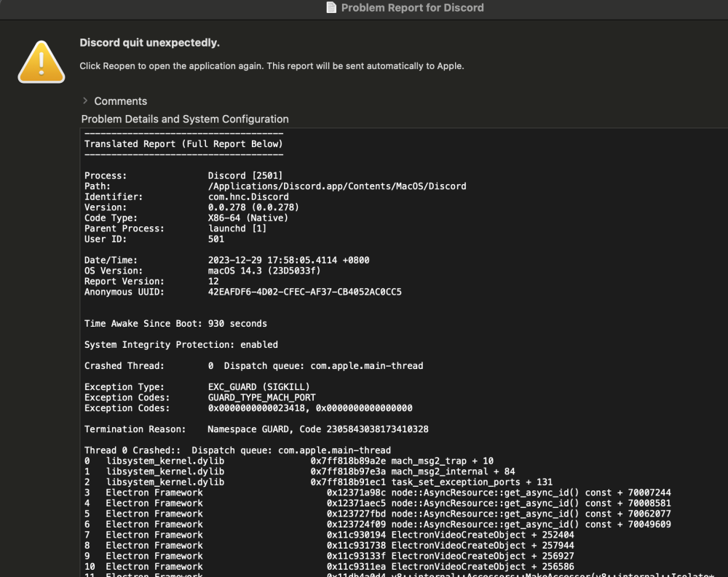This screenshot has height=577, width=728.
Task: Click 'Discord quit unexpectedly.' heading
Action: tap(149, 43)
